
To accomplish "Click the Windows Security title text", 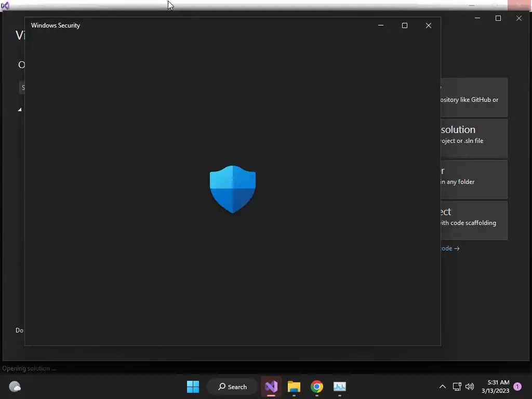I will tap(56, 25).
